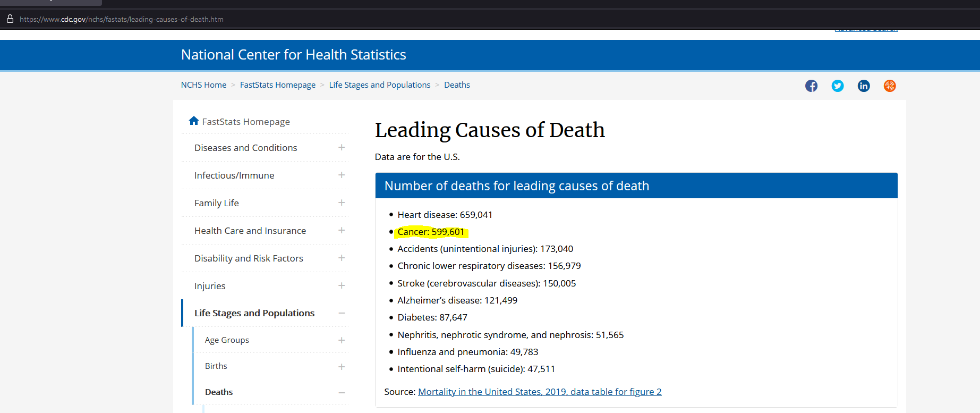
Task: Click FastStats Homepage breadcrumb link
Action: pyautogui.click(x=278, y=85)
